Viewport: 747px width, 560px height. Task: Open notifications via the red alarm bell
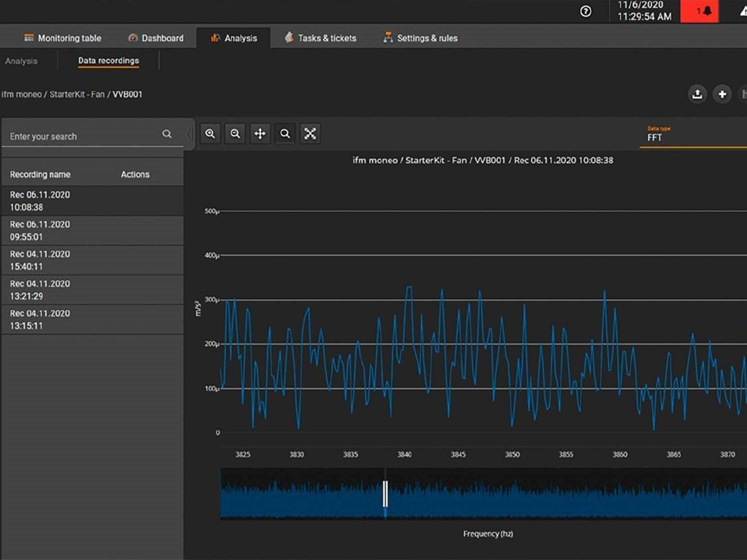[x=700, y=11]
